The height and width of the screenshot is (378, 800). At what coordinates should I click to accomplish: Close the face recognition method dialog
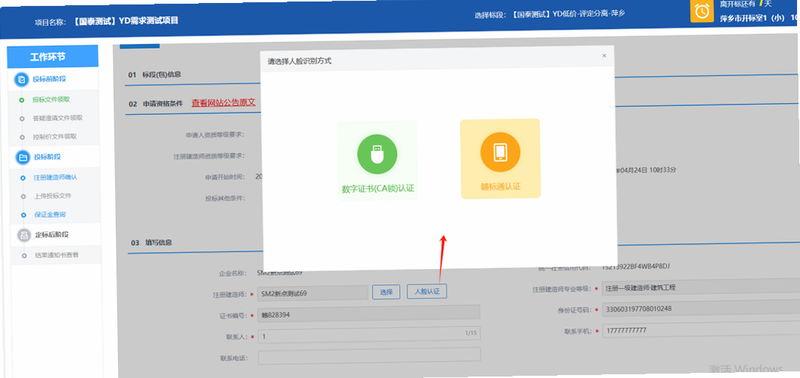[604, 56]
